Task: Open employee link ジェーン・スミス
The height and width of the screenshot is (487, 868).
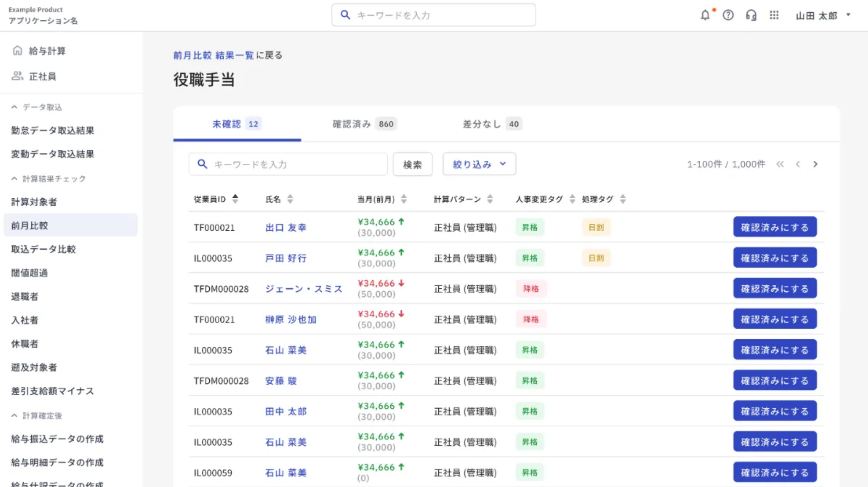Action: [304, 289]
